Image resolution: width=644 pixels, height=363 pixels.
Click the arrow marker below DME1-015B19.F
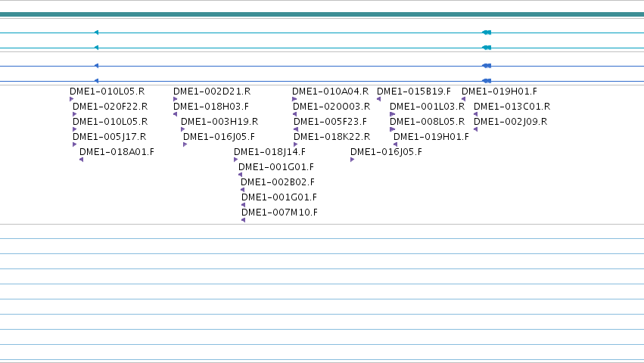click(378, 99)
